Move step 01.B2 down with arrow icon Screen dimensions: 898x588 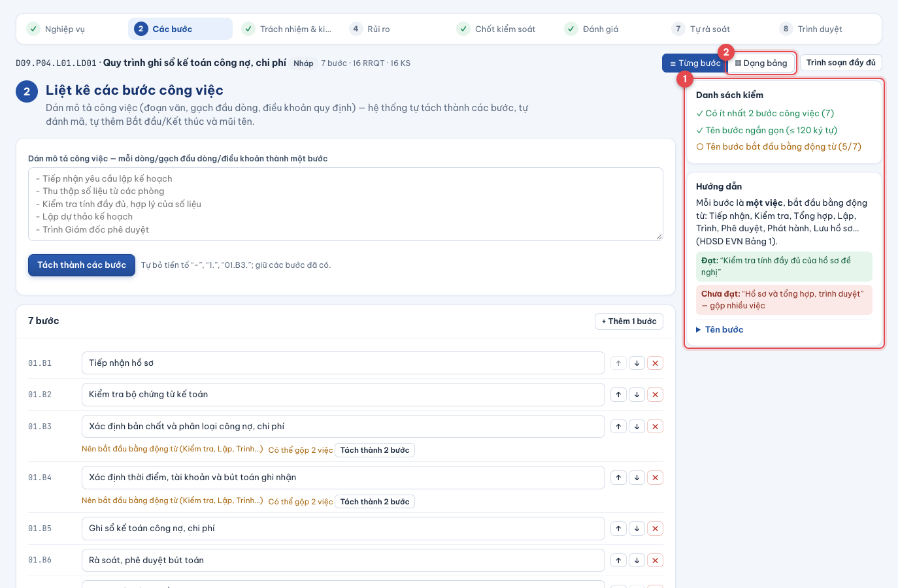point(637,395)
